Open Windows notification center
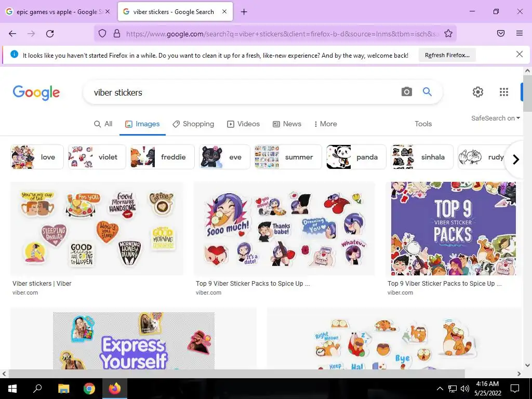532x399 pixels. point(515,389)
